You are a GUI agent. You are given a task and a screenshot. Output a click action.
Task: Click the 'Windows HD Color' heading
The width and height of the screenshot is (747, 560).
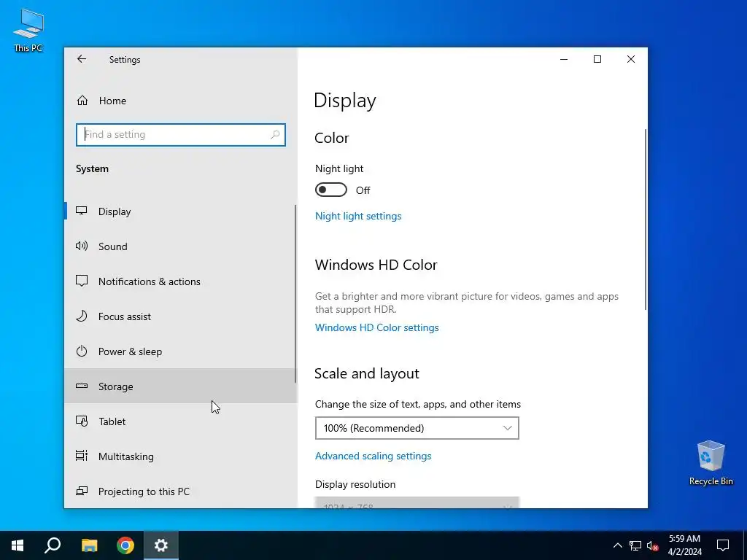pyautogui.click(x=376, y=265)
